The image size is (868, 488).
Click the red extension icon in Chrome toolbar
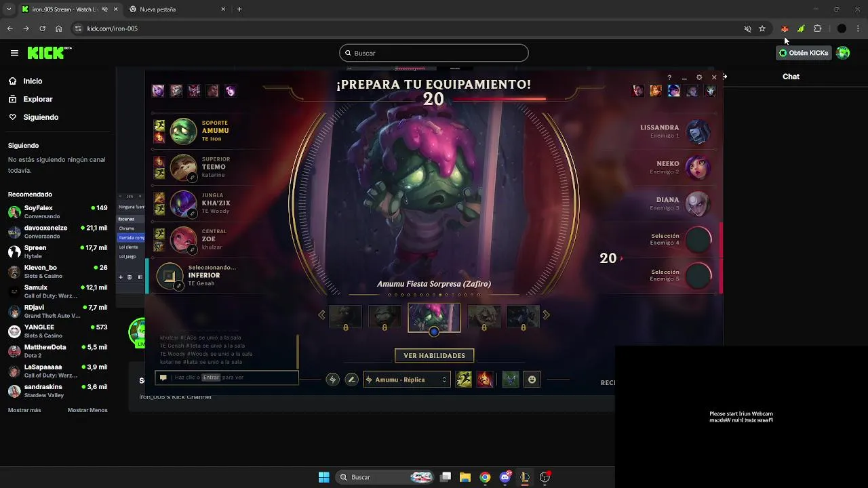pyautogui.click(x=785, y=28)
